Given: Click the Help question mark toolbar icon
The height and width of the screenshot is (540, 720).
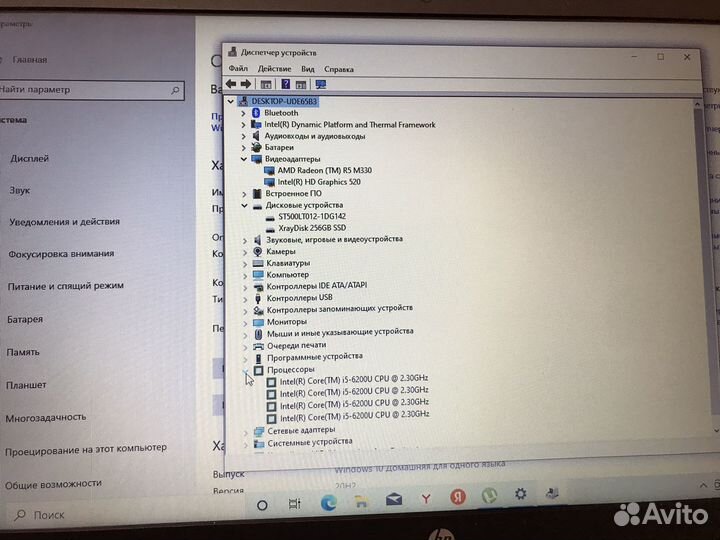Looking at the screenshot, I should 286,84.
